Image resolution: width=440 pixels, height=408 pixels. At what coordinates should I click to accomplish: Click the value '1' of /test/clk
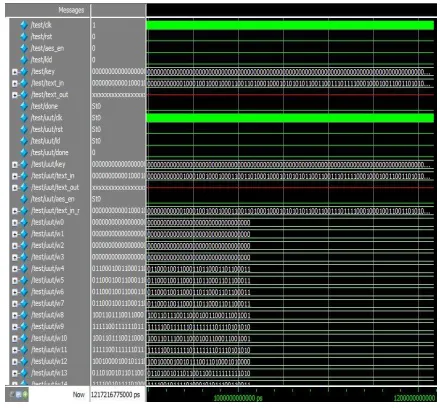coord(94,25)
